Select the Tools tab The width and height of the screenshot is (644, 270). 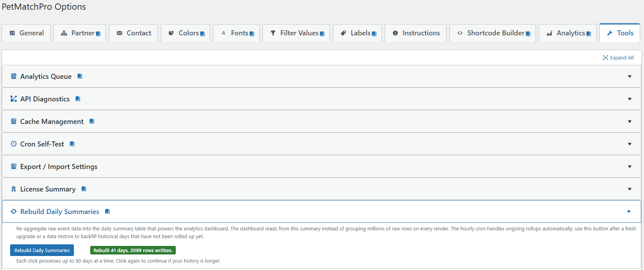[x=619, y=33]
